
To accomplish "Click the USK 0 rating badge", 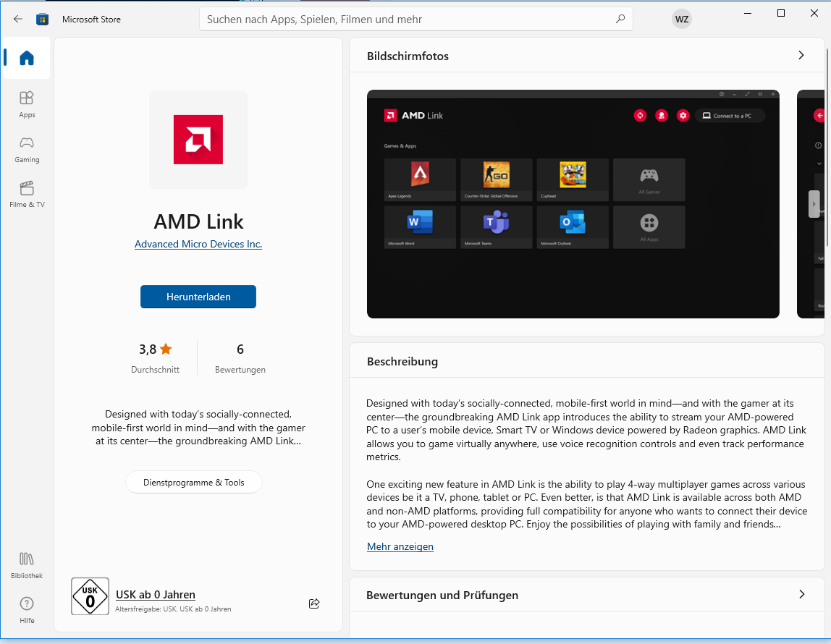I will pyautogui.click(x=90, y=596).
